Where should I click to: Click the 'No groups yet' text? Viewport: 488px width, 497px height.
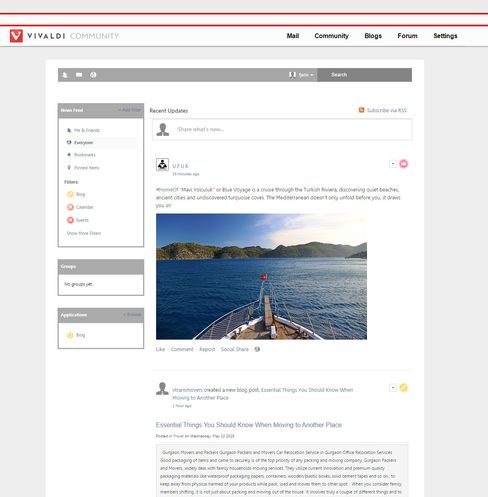[x=78, y=284]
